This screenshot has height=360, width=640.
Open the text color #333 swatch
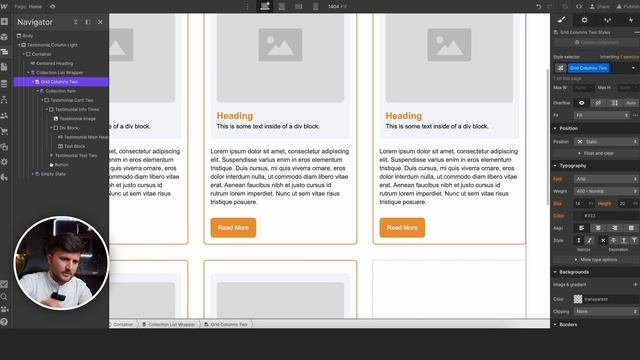578,216
